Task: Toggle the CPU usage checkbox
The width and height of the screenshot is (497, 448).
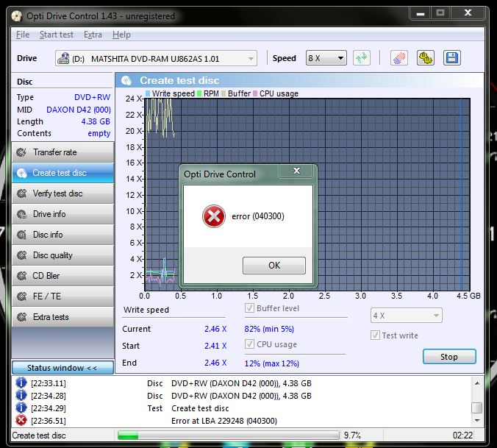Action: click(x=249, y=344)
